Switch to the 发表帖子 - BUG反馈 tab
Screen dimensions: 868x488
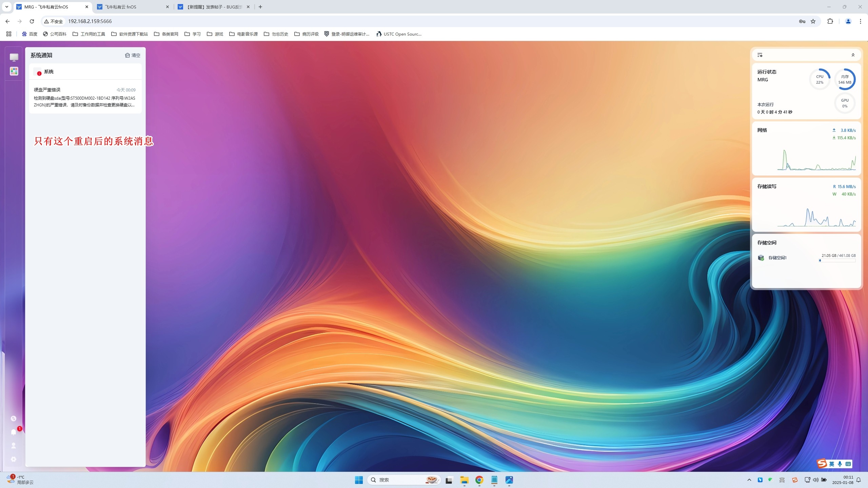[x=214, y=7]
